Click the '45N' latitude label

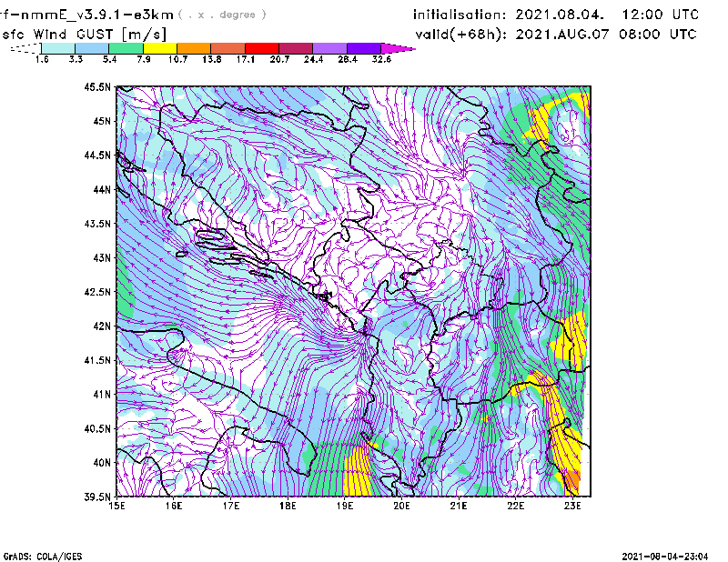click(102, 121)
